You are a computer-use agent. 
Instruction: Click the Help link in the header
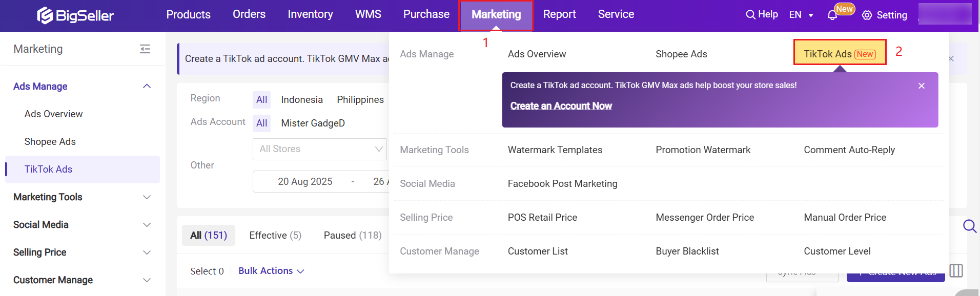click(768, 14)
